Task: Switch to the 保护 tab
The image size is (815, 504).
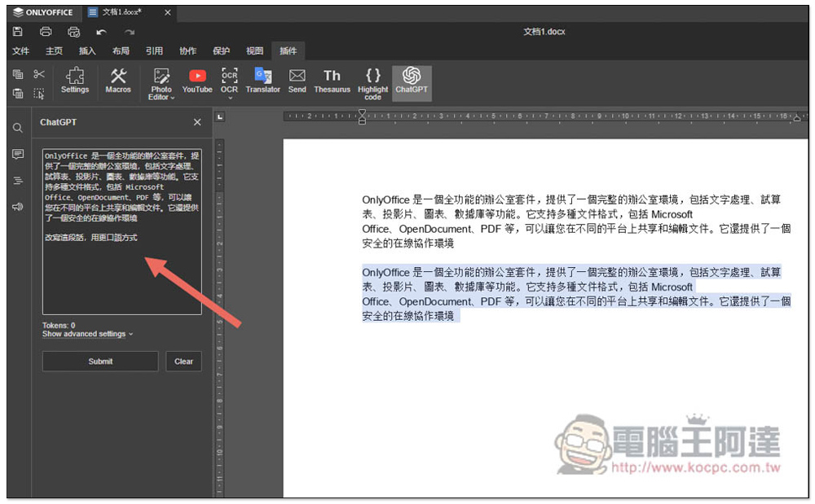Action: click(221, 50)
